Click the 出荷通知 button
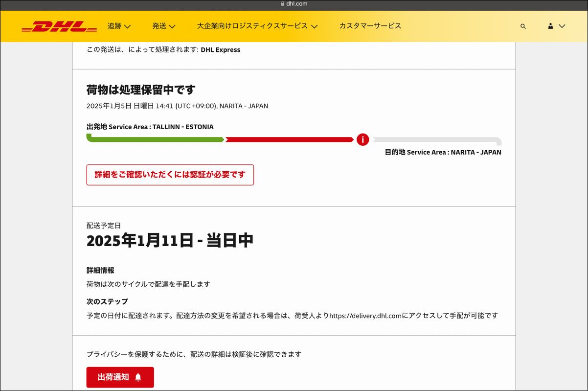 point(120,377)
